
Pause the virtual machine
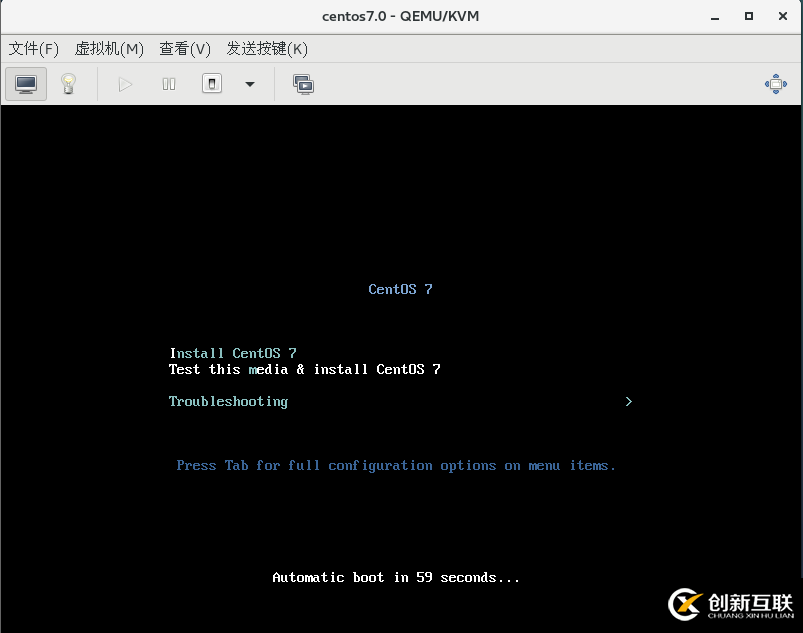pos(169,84)
